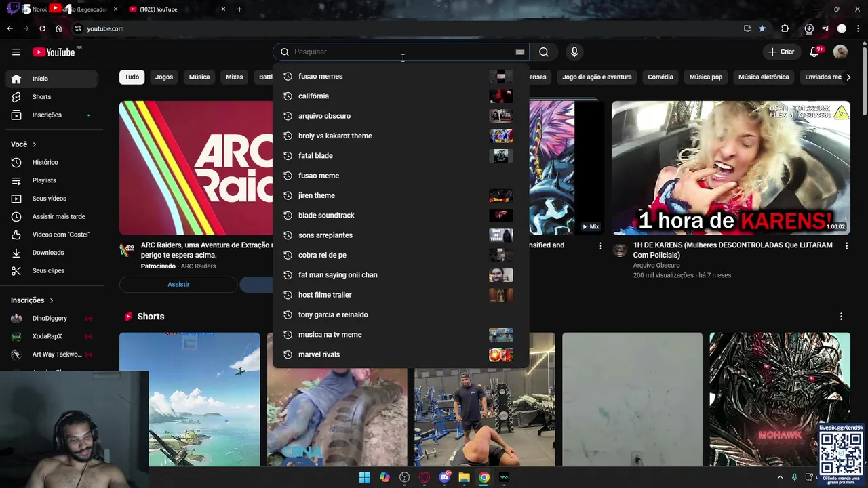Open Arquivo Obscuro channel link
The image size is (868, 488).
click(x=656, y=266)
